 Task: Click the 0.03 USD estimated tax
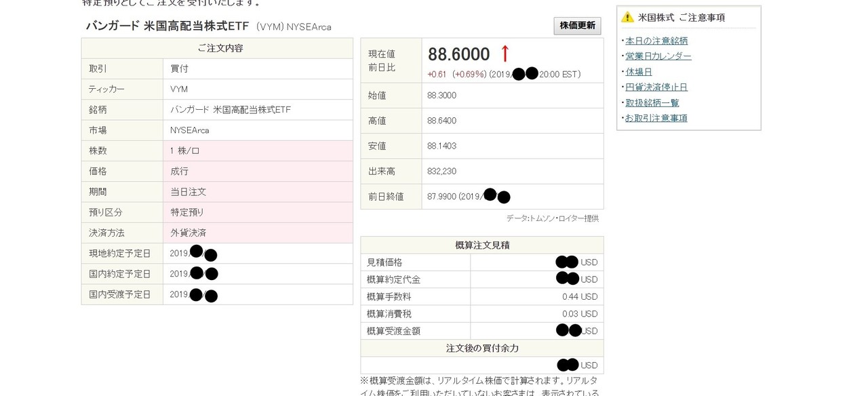(580, 314)
